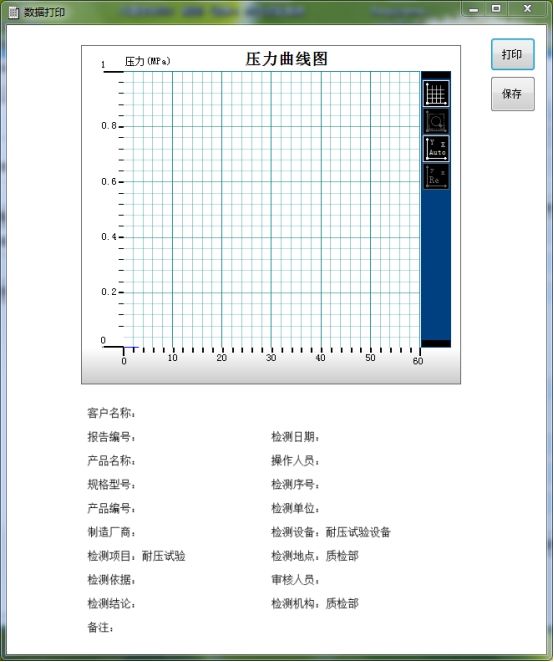Screen dimensions: 554x662
Task: Maximize the 数据打印 window
Action: click(x=497, y=9)
